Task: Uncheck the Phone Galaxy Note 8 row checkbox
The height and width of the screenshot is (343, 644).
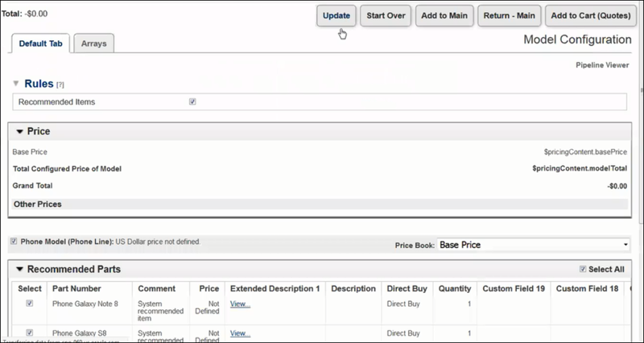Action: coord(30,304)
